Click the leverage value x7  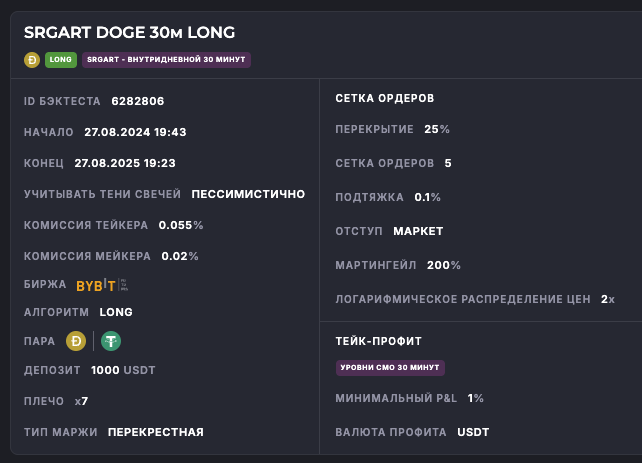tap(81, 401)
